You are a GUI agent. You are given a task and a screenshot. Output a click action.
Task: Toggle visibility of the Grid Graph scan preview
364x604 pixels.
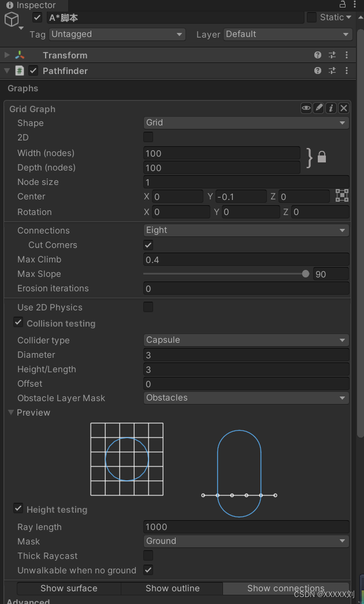pos(306,108)
